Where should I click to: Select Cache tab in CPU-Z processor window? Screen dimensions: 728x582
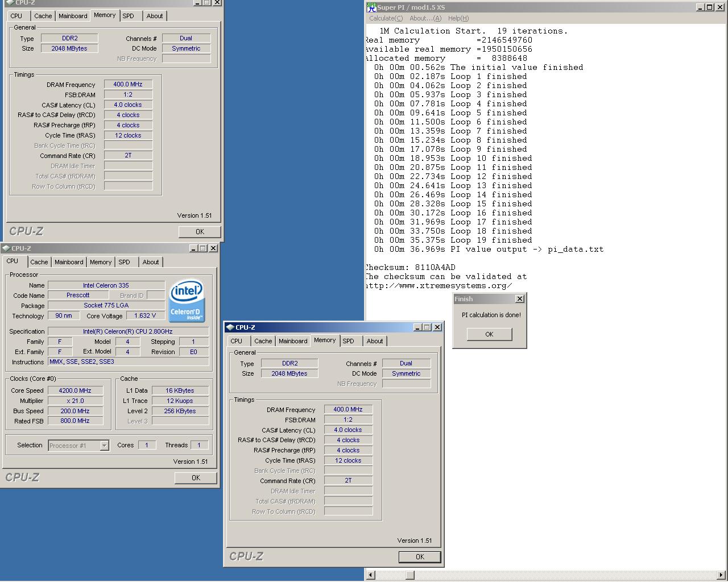pyautogui.click(x=39, y=262)
